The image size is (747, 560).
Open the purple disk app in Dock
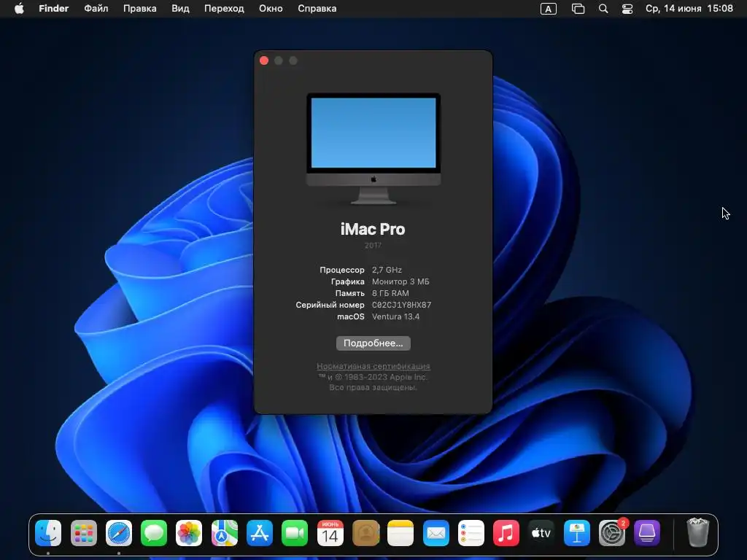coord(647,533)
